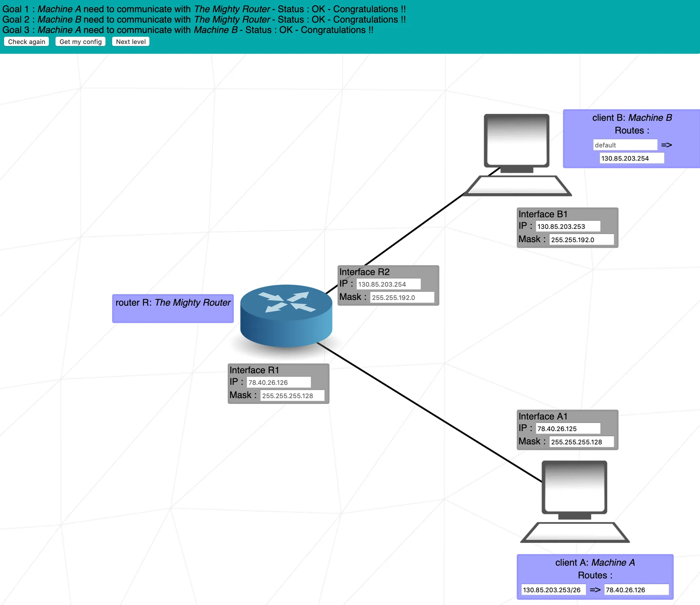Edit Interface B1 Mask field
700x605 pixels.
click(581, 239)
